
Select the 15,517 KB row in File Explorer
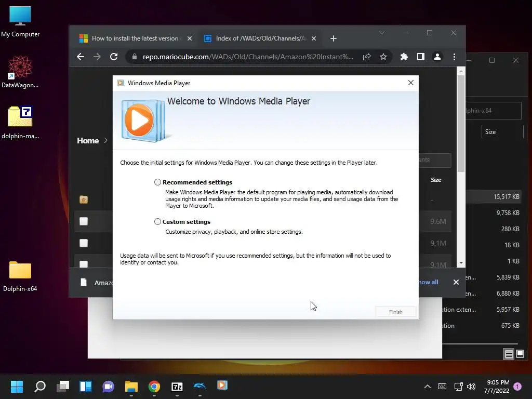494,197
